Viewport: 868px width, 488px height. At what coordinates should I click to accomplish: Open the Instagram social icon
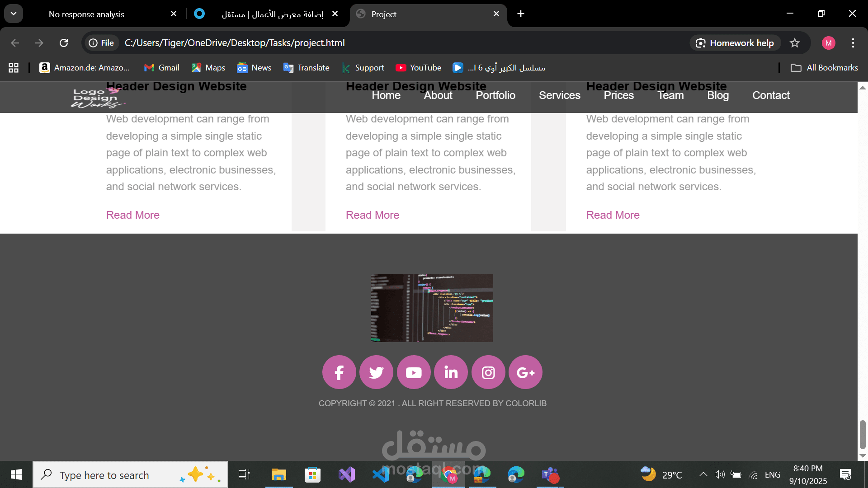tap(488, 372)
